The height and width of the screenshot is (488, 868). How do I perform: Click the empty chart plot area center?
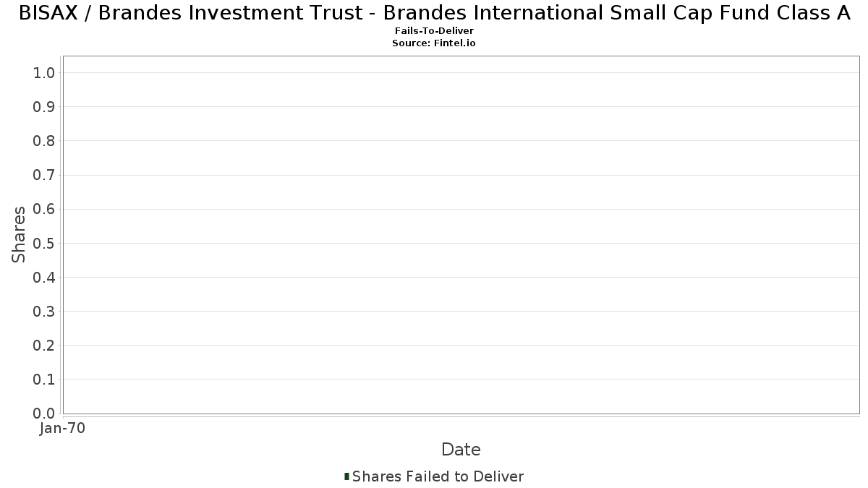pos(461,235)
